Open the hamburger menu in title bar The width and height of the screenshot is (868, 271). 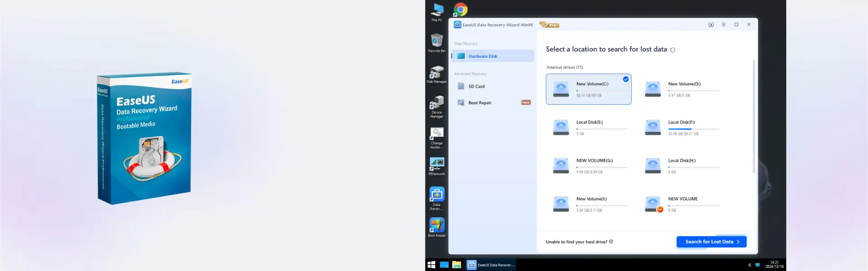[x=724, y=24]
